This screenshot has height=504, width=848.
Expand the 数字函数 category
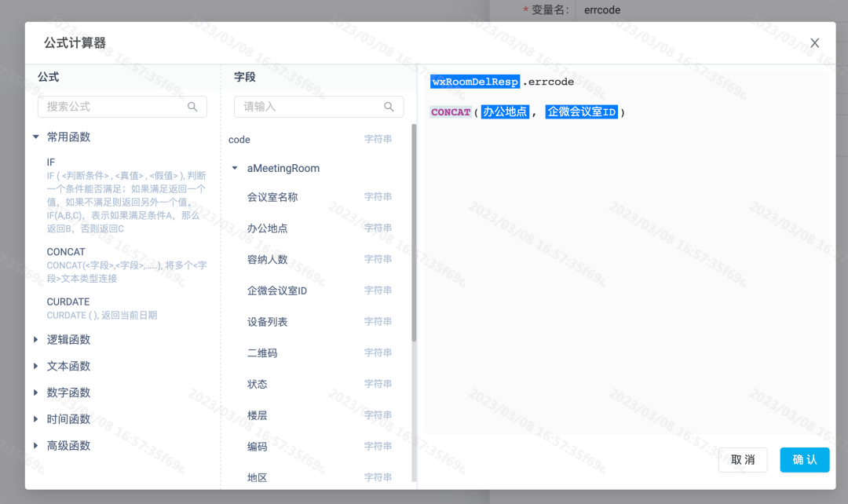(35, 393)
